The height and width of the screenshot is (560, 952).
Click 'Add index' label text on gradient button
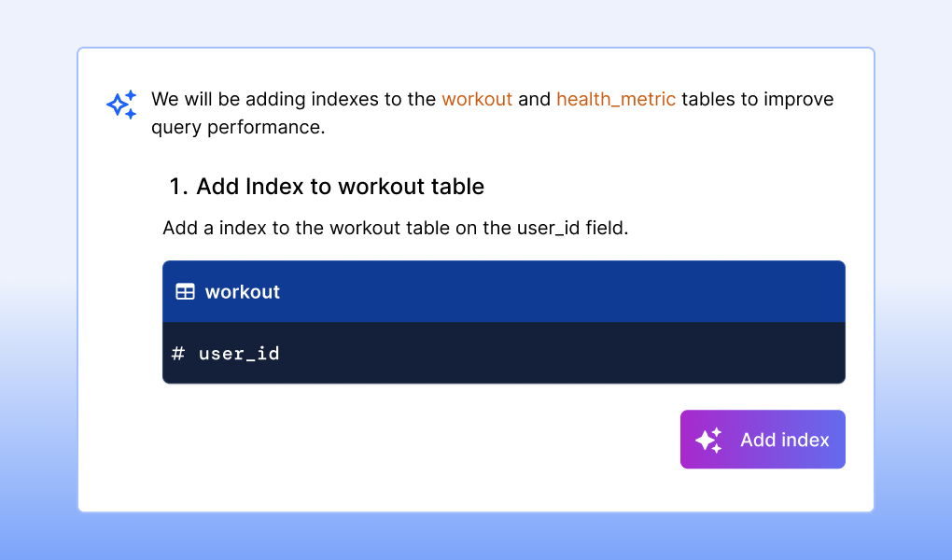click(785, 440)
